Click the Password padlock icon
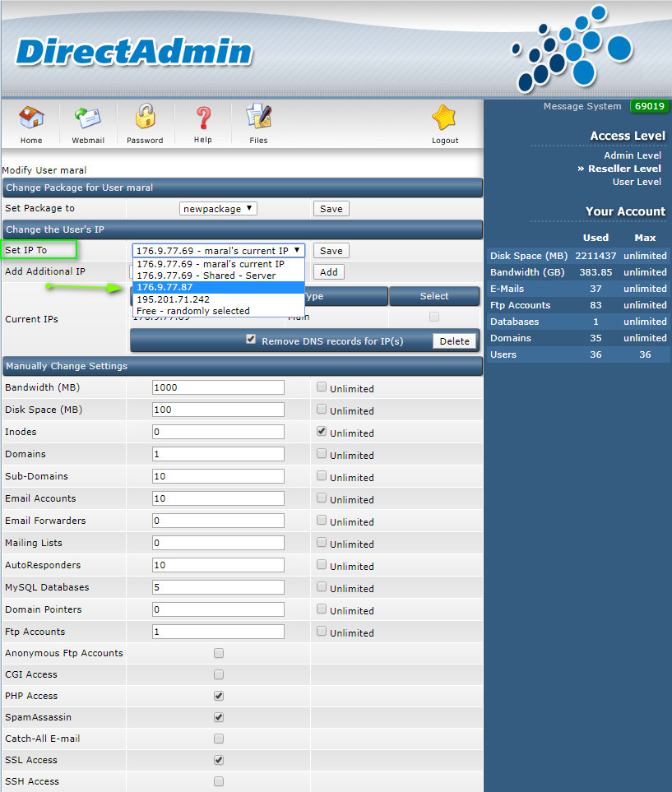The width and height of the screenshot is (672, 792). tap(145, 116)
